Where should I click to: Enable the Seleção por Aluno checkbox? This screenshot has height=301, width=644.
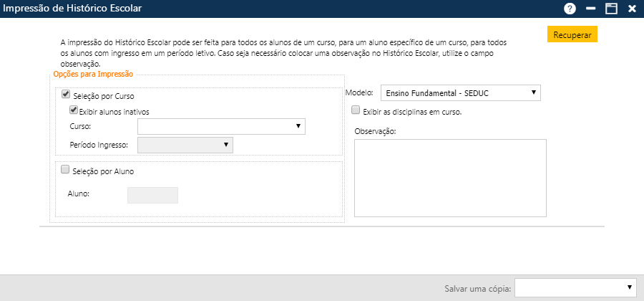[x=66, y=171]
